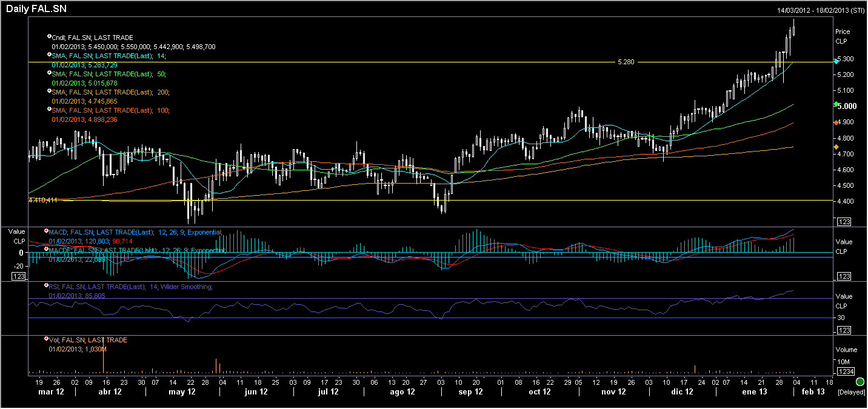Click the MACD legend marker icon
Viewport: 868px width, 409px height.
coord(45,230)
